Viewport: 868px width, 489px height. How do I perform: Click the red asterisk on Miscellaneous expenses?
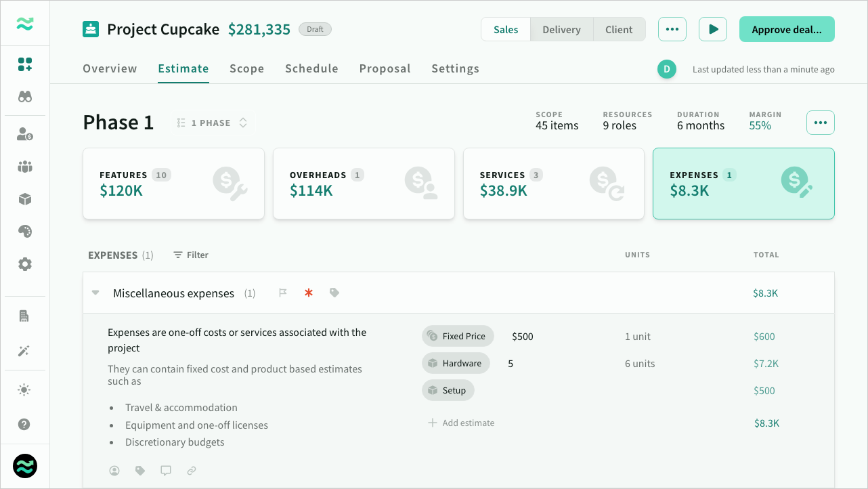point(309,293)
